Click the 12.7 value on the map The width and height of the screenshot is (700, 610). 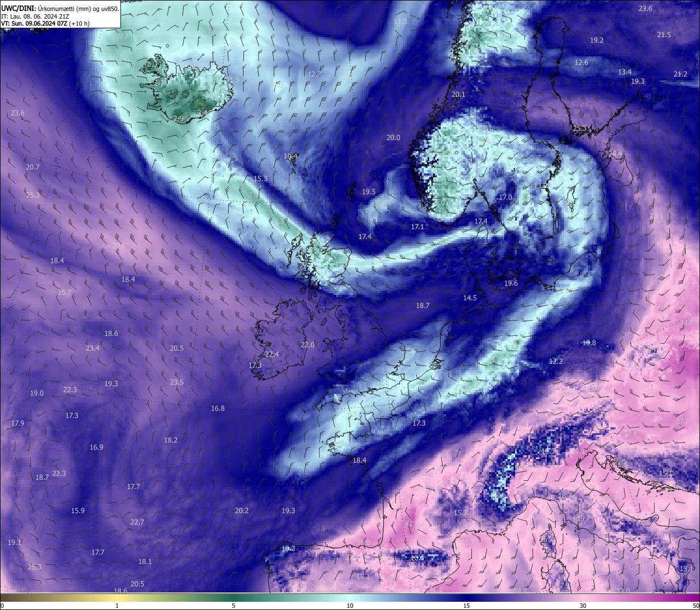click(x=314, y=74)
